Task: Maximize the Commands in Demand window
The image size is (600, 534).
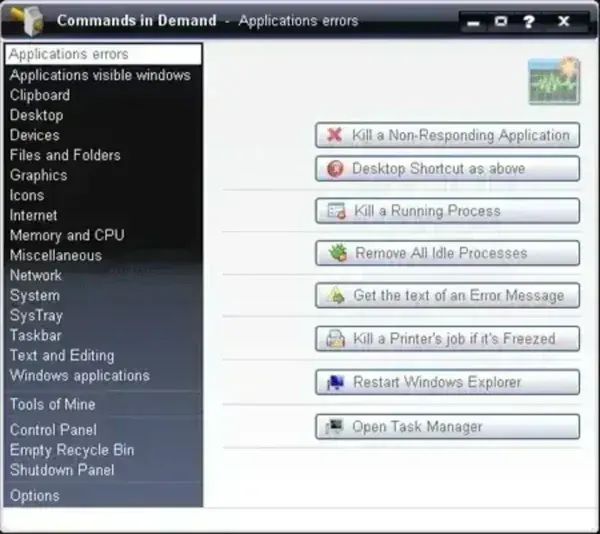Action: click(501, 21)
